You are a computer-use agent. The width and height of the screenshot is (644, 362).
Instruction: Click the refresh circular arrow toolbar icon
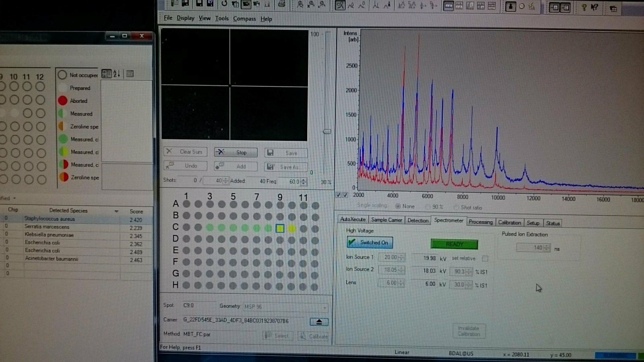[x=224, y=4]
